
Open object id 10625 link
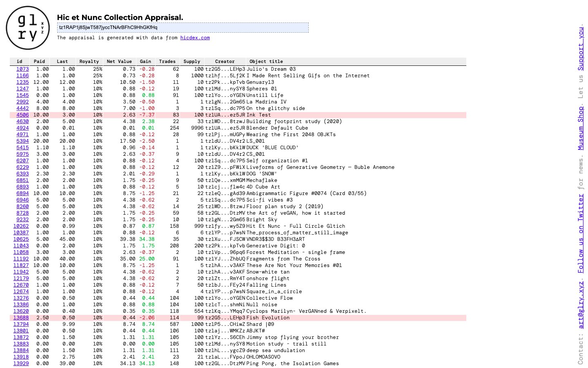pos(21,239)
